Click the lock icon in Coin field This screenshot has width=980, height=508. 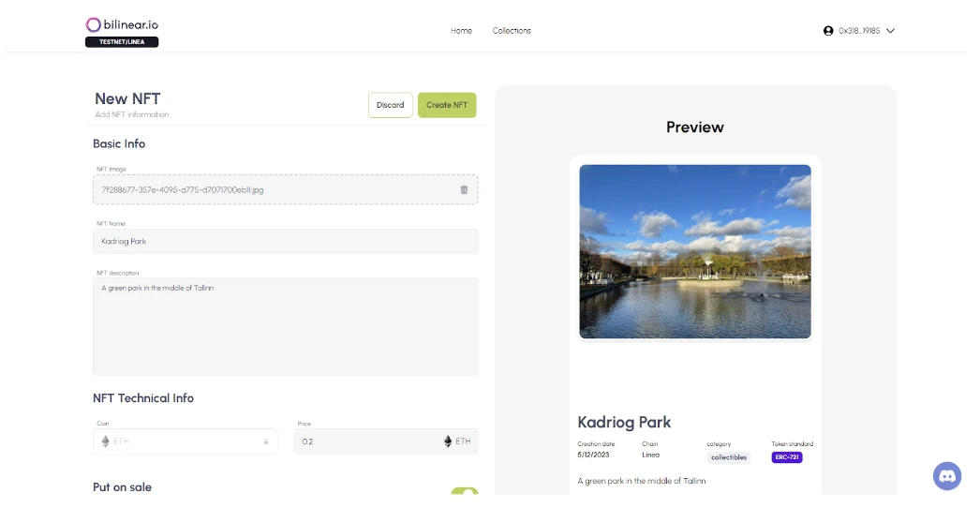pos(266,441)
